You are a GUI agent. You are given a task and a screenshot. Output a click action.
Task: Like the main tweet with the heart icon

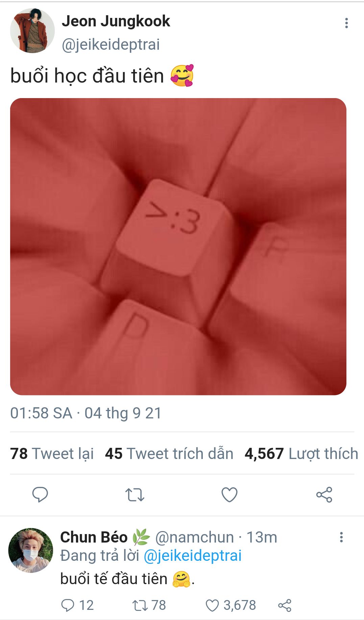click(229, 495)
